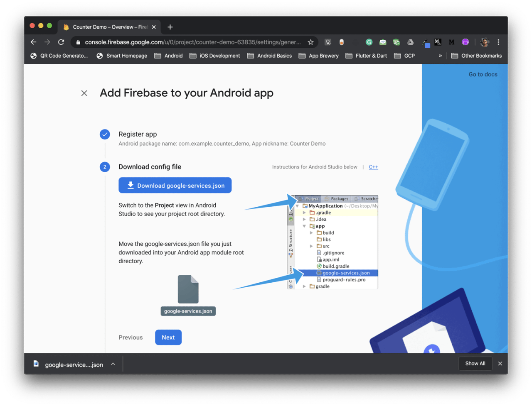The height and width of the screenshot is (406, 532).
Task: Open the App Brewery bookmarks folder
Action: click(318, 56)
